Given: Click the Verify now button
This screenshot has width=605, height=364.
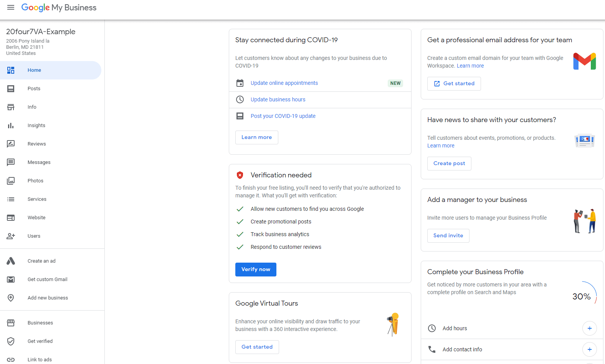Looking at the screenshot, I should [x=256, y=270].
